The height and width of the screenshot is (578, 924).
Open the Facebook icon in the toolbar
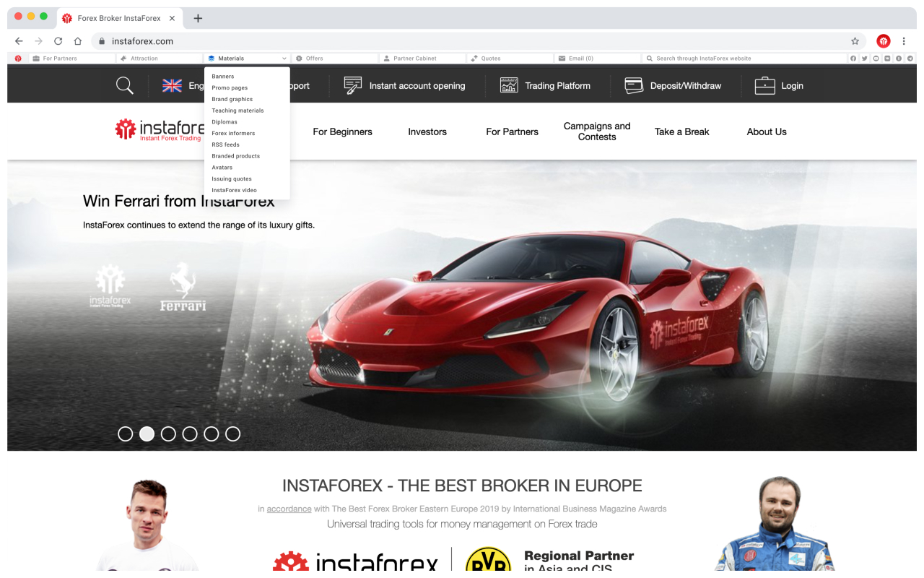coord(853,59)
